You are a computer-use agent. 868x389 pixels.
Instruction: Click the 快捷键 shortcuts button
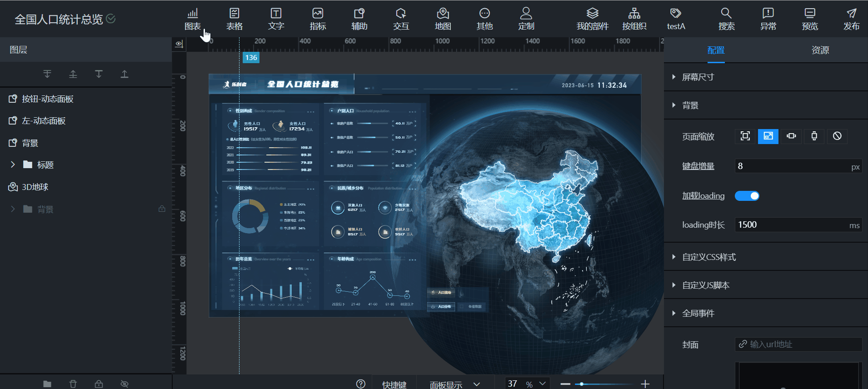394,384
